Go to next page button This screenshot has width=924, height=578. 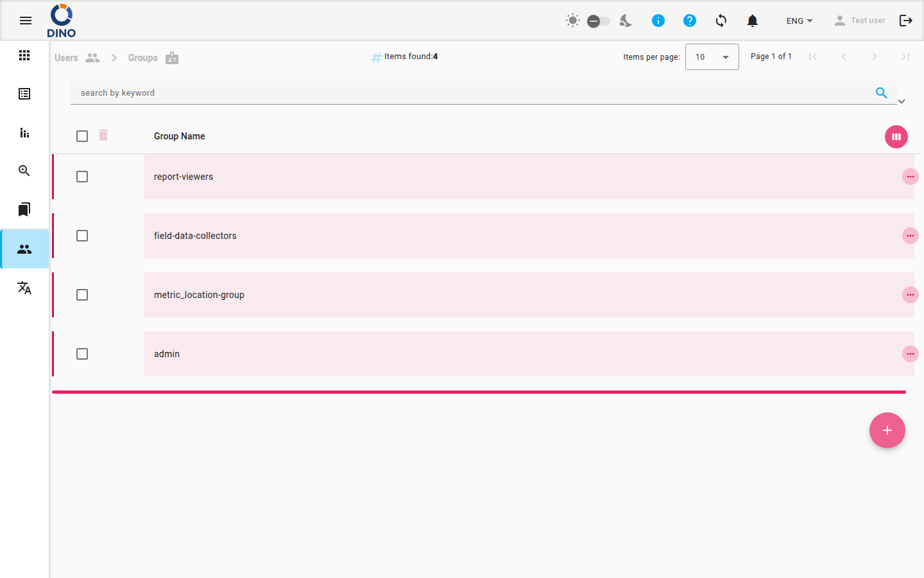875,57
